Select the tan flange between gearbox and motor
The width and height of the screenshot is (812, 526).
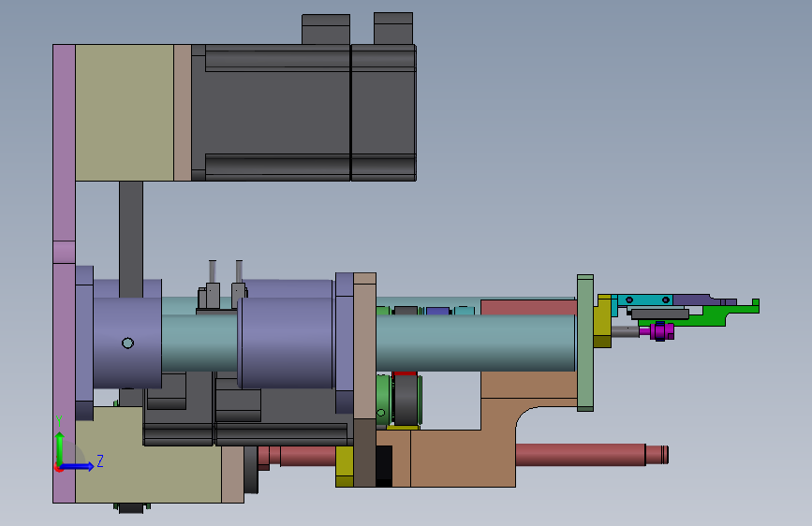coord(183,112)
